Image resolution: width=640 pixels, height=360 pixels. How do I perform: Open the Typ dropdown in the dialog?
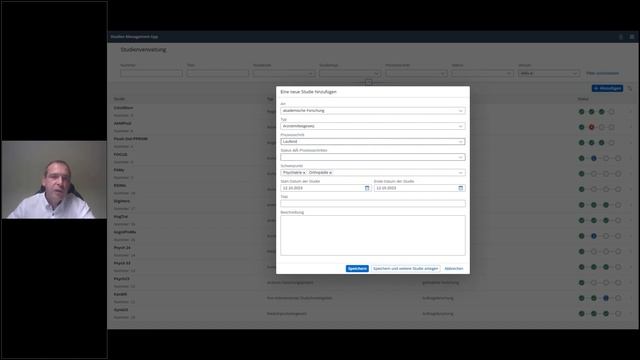[373, 126]
